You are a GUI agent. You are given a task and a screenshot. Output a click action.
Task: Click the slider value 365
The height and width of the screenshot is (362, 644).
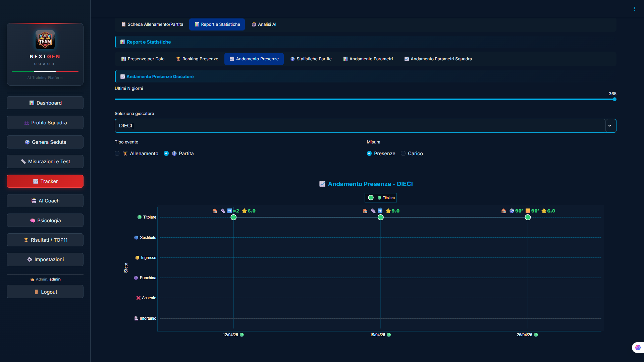point(612,94)
